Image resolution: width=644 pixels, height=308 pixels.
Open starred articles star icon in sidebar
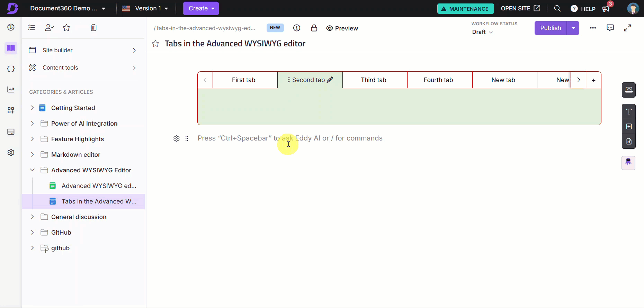[x=66, y=28]
